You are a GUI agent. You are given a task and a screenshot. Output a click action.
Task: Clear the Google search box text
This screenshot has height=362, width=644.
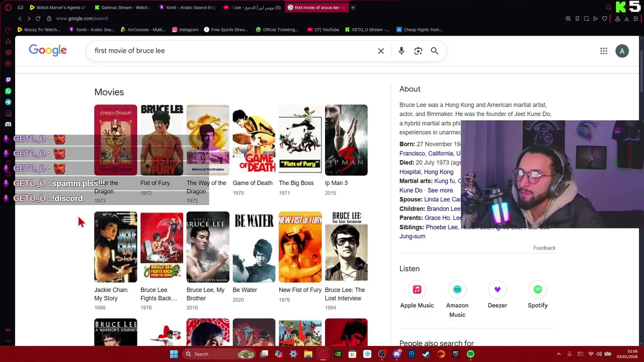point(381,51)
